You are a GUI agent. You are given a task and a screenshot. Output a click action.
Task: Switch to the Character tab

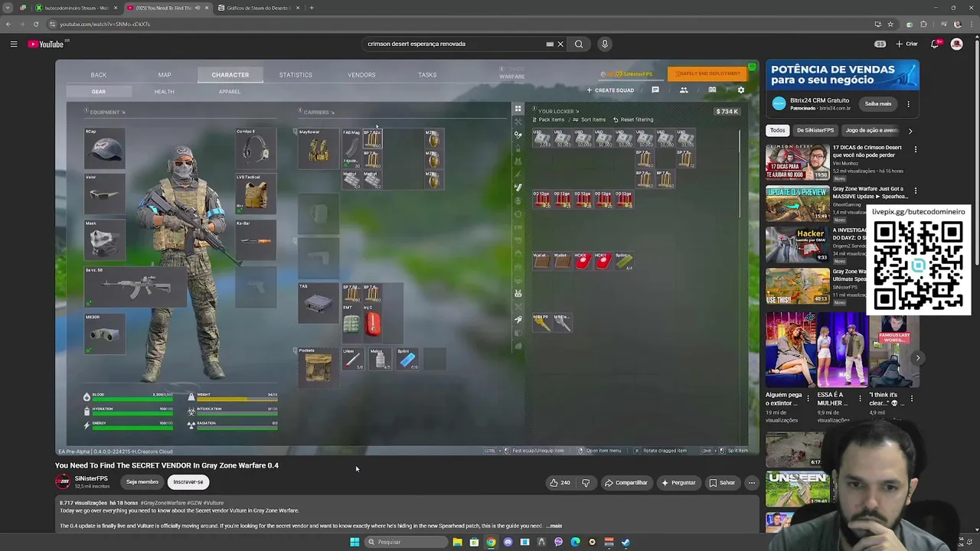point(230,75)
